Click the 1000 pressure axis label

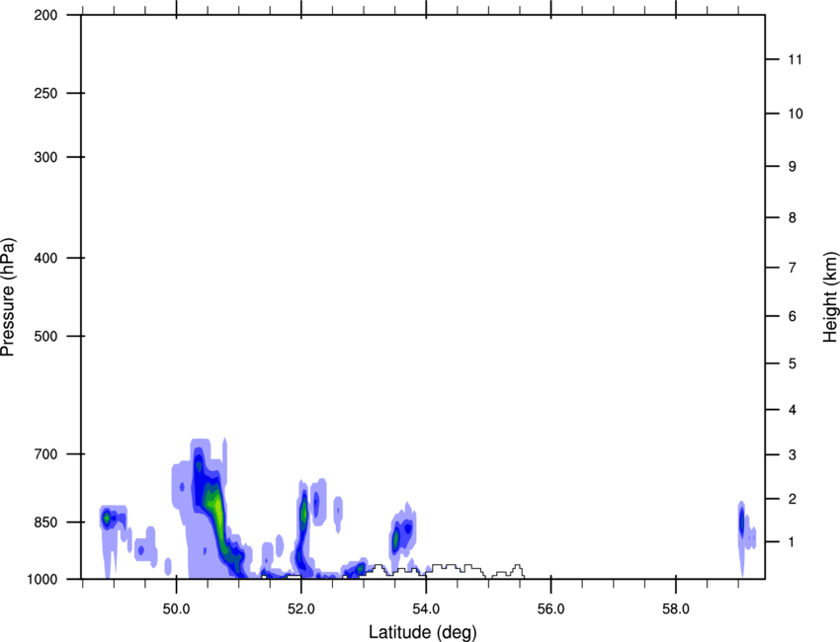click(42, 580)
